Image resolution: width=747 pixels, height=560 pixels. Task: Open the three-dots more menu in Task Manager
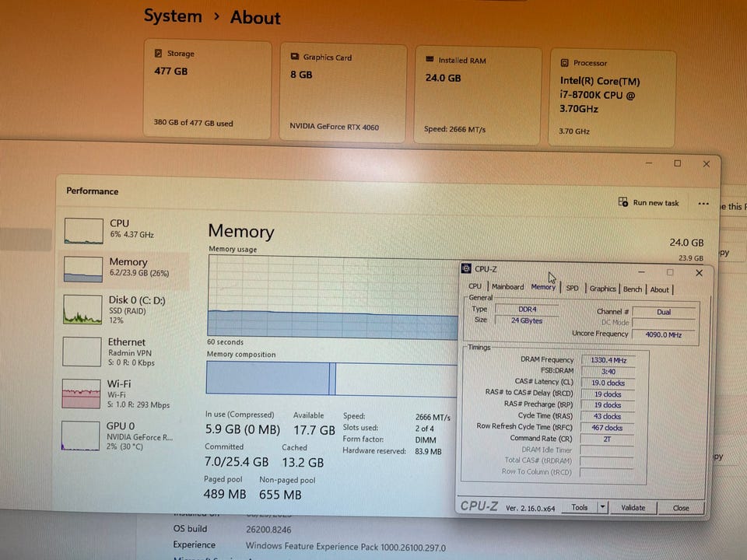coord(703,203)
